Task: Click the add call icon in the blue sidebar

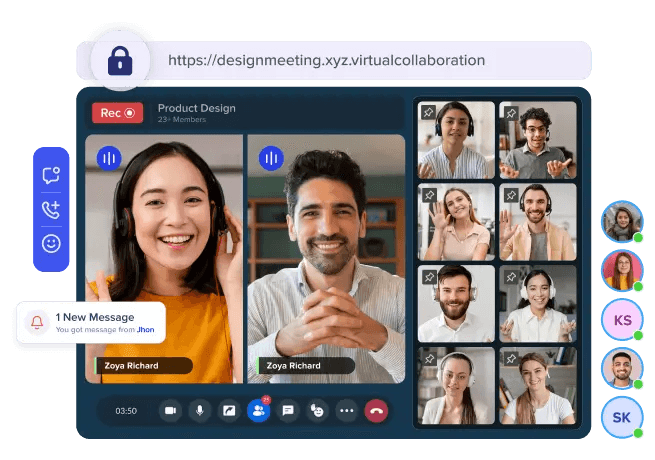Action: tap(51, 210)
